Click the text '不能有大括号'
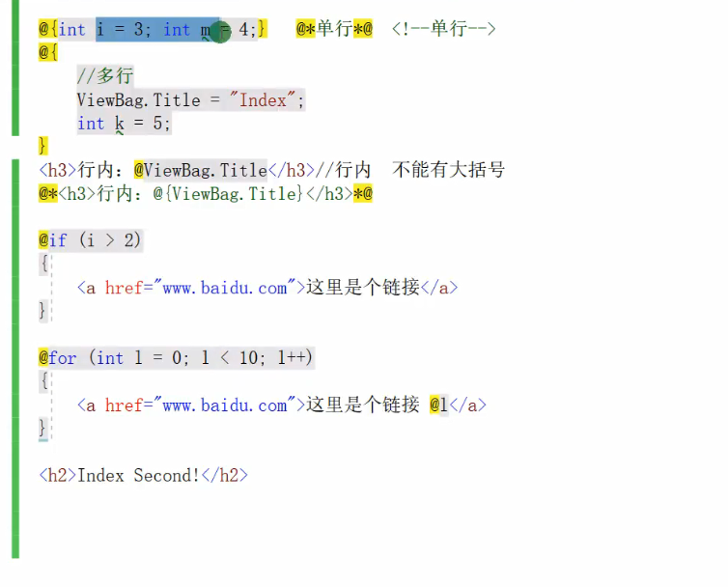 pyautogui.click(x=449, y=170)
